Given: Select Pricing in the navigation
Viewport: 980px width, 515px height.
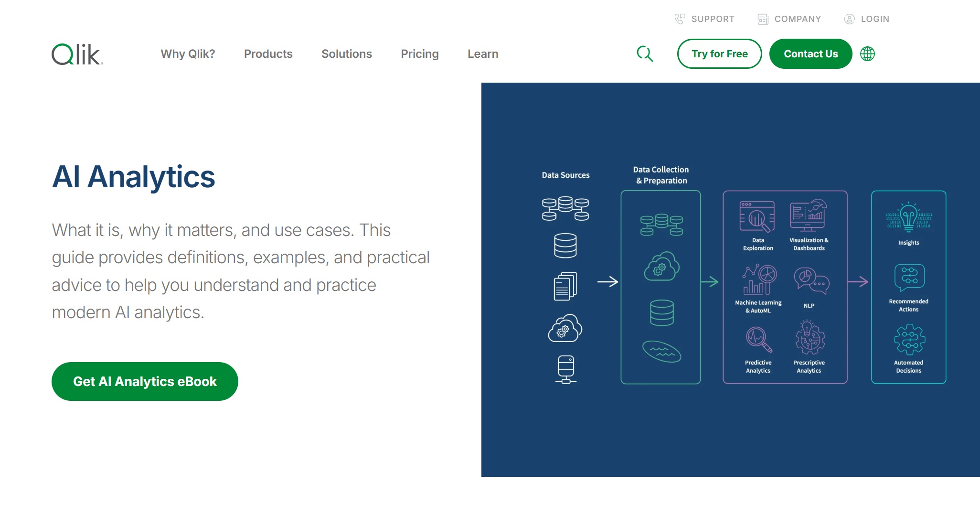Looking at the screenshot, I should [x=419, y=54].
